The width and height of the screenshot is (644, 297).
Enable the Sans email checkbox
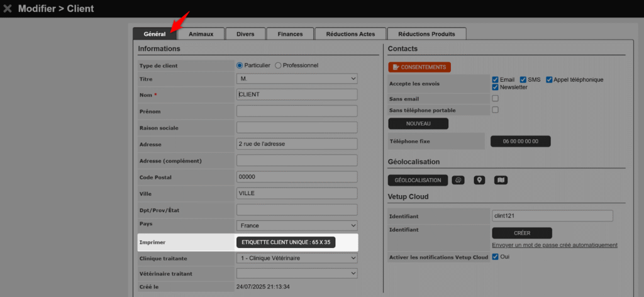click(x=495, y=99)
